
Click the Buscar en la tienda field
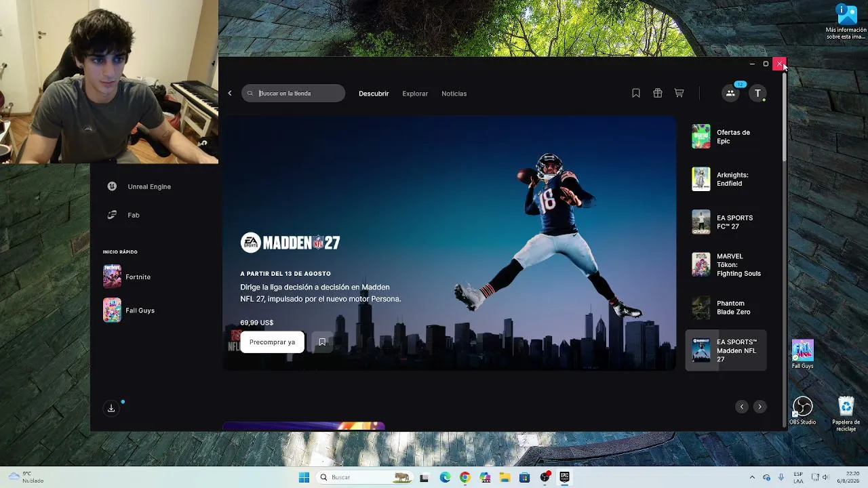point(294,94)
